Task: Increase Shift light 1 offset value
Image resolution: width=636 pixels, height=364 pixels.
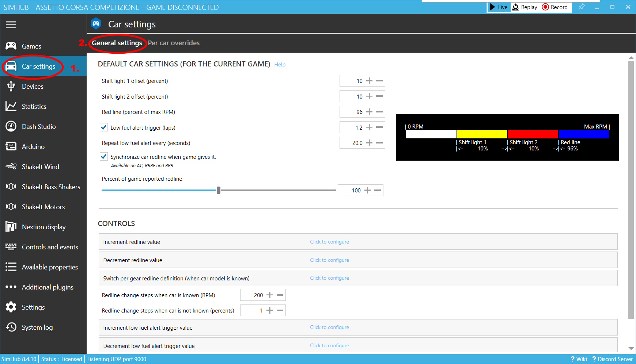Action: click(x=370, y=81)
